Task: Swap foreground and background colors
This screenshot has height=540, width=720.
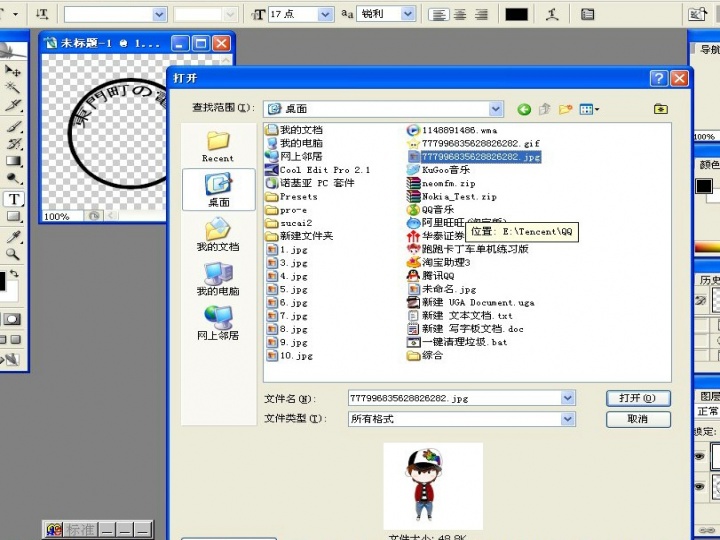Action: pos(14,274)
